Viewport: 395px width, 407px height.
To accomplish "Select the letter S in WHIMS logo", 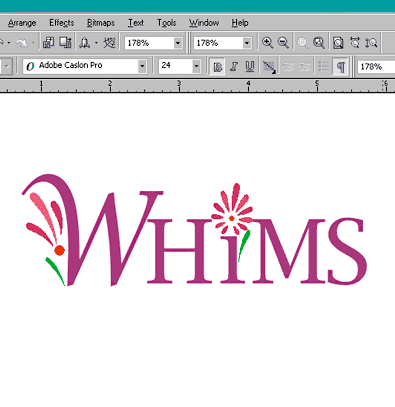I will tap(347, 251).
